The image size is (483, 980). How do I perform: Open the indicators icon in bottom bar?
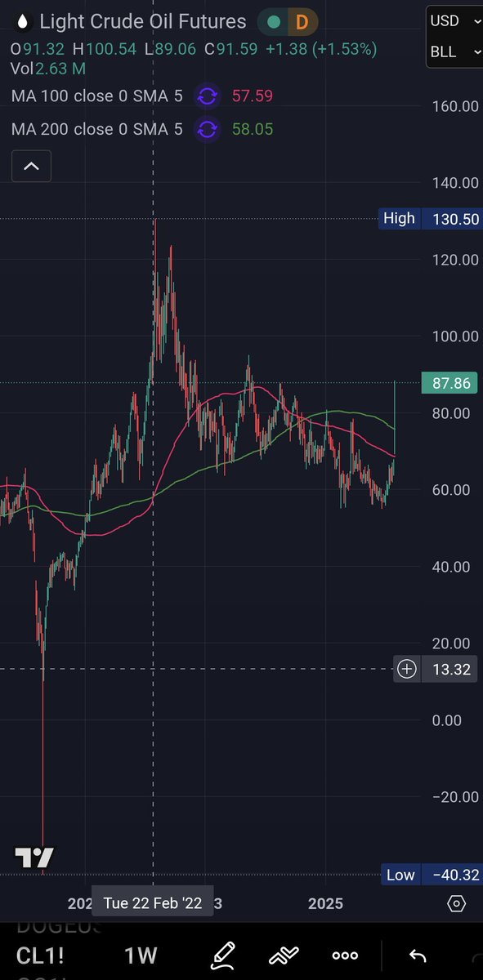[284, 955]
